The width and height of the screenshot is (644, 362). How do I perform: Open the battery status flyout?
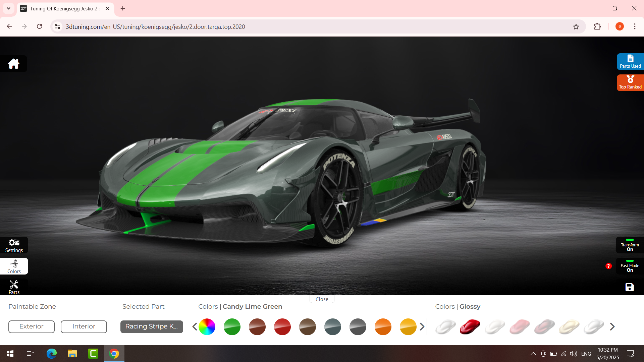553,354
